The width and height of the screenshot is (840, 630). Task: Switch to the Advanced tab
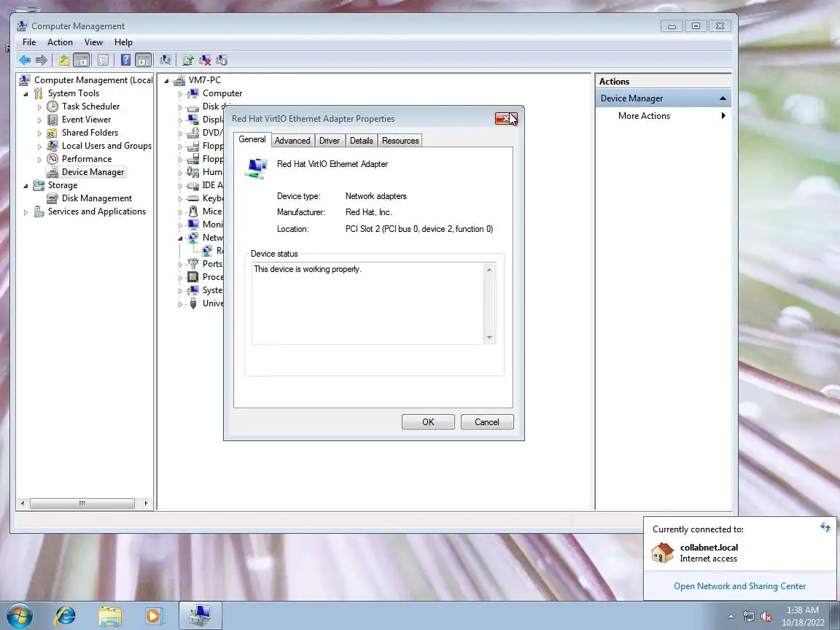pos(292,140)
